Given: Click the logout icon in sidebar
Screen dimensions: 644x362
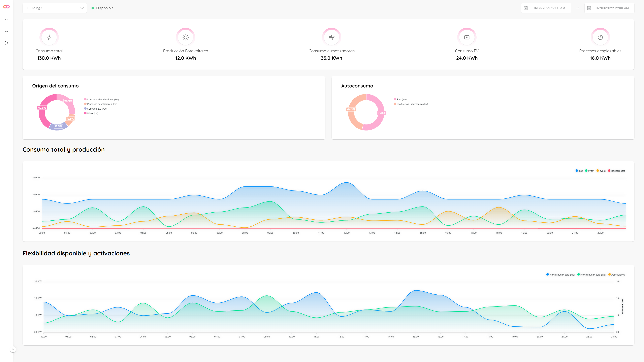Looking at the screenshot, I should pyautogui.click(x=6, y=43).
